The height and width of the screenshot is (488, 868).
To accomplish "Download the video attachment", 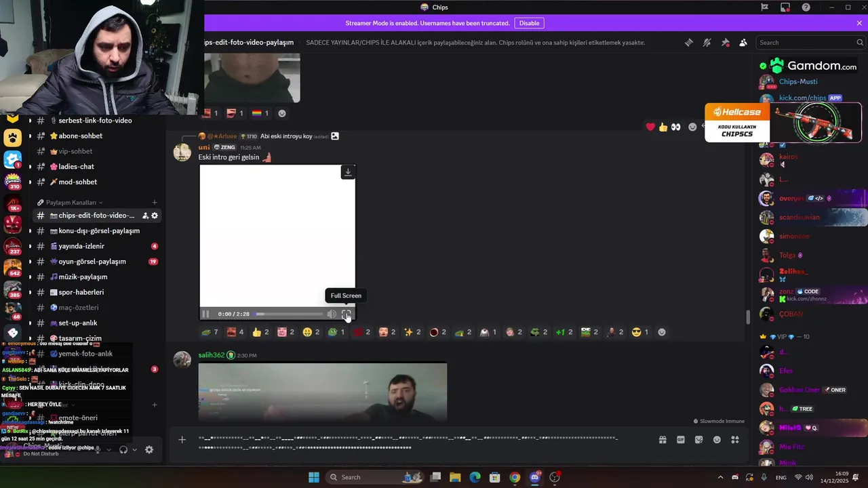I will 348,172.
